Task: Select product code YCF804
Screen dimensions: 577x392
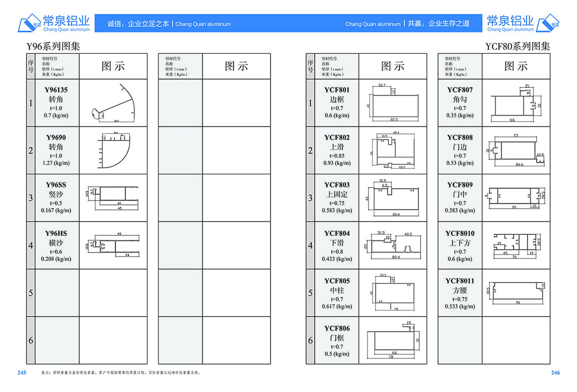Action: [x=337, y=233]
